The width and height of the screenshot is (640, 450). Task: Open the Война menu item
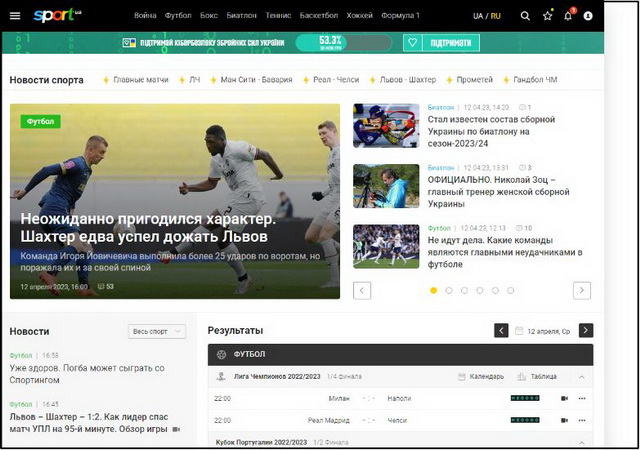145,16
